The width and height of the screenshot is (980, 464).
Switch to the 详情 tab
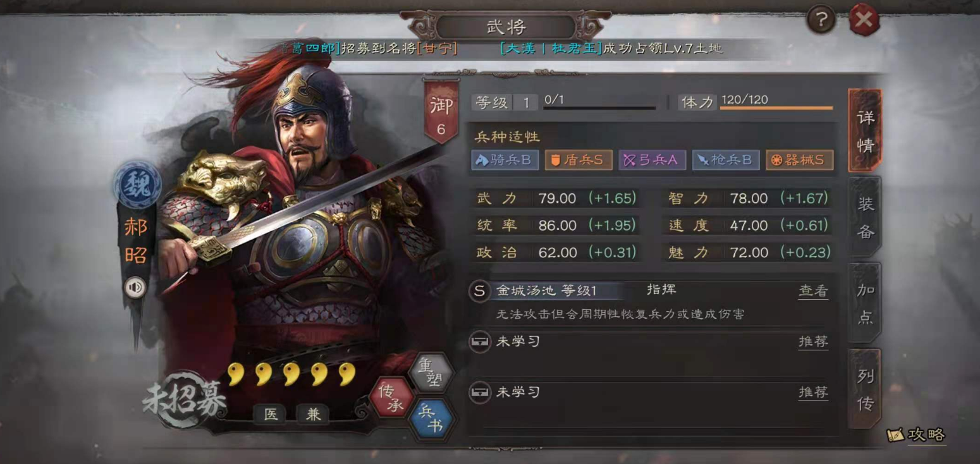pyautogui.click(x=865, y=131)
